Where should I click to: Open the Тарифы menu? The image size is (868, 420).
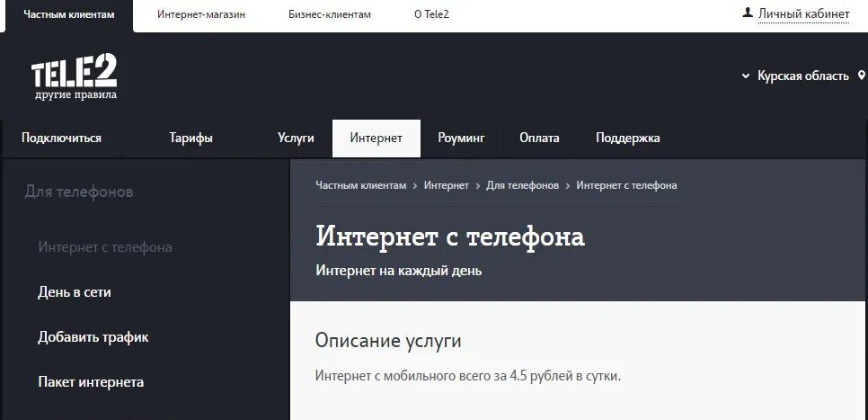click(191, 138)
